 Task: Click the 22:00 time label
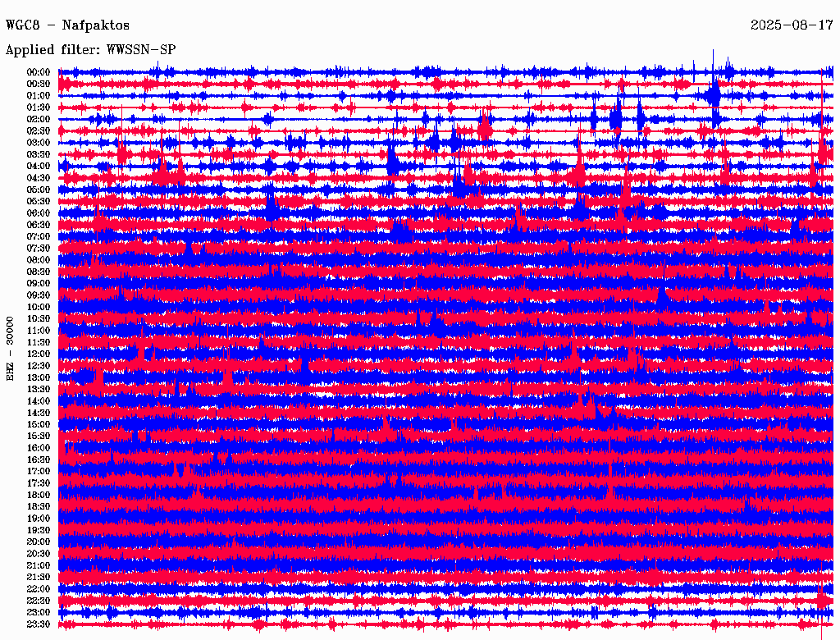point(39,590)
